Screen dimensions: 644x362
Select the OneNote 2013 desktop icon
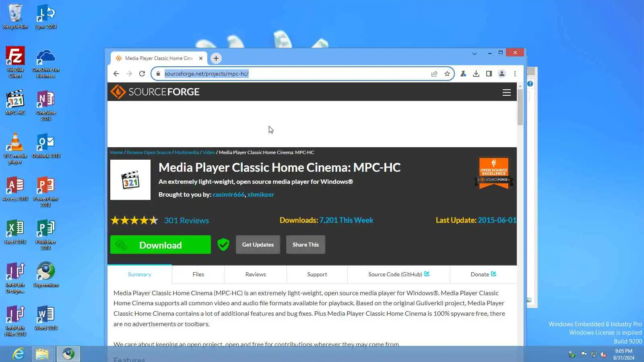pos(46,105)
